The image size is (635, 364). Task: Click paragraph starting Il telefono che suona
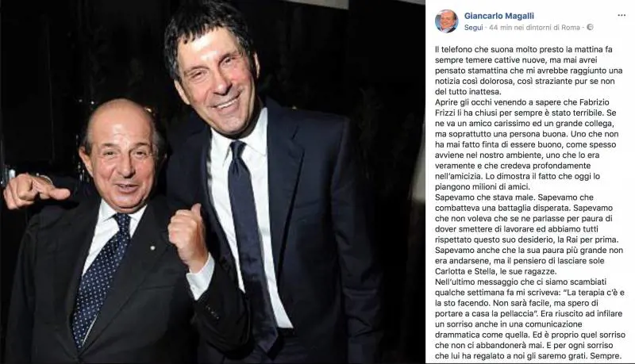(x=525, y=71)
